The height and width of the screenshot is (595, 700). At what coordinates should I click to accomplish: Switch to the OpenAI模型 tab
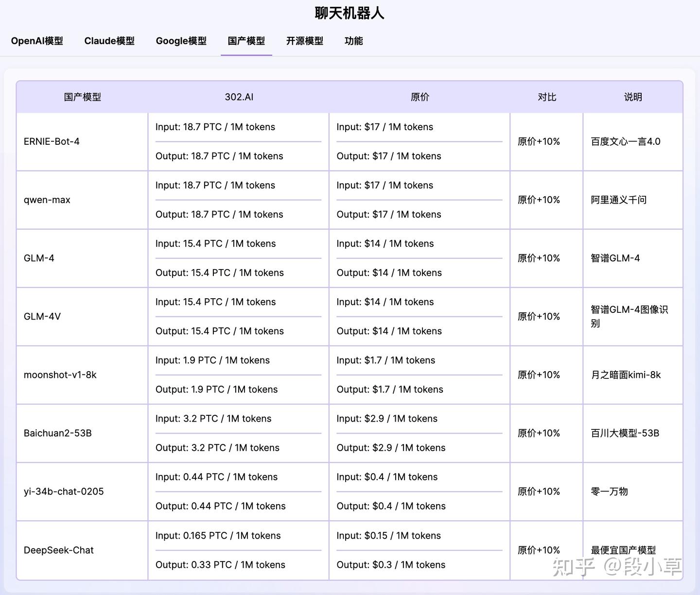click(36, 41)
